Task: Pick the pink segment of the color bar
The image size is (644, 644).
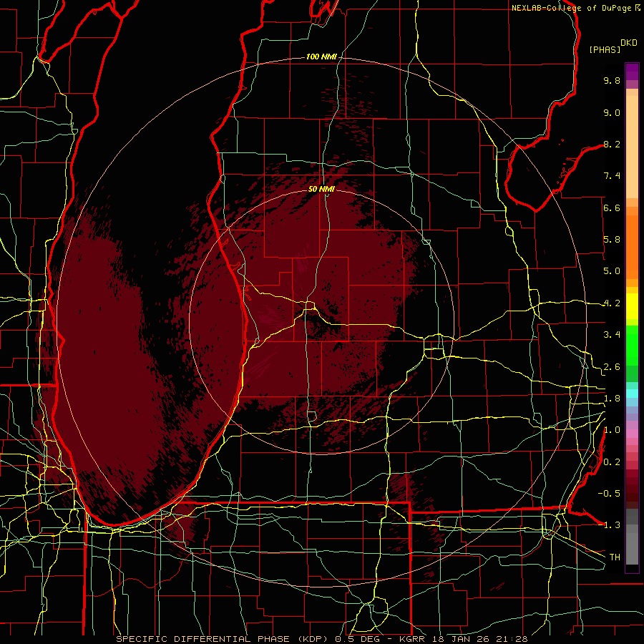Action: pos(632,434)
